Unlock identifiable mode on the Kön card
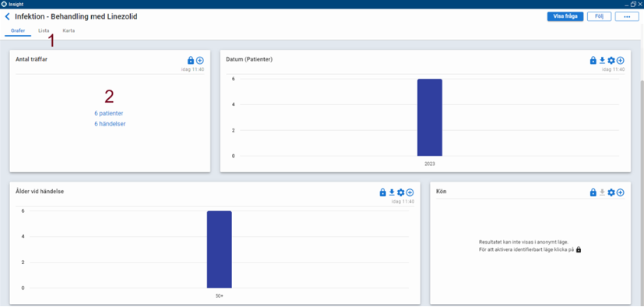644x307 pixels. coord(593,192)
